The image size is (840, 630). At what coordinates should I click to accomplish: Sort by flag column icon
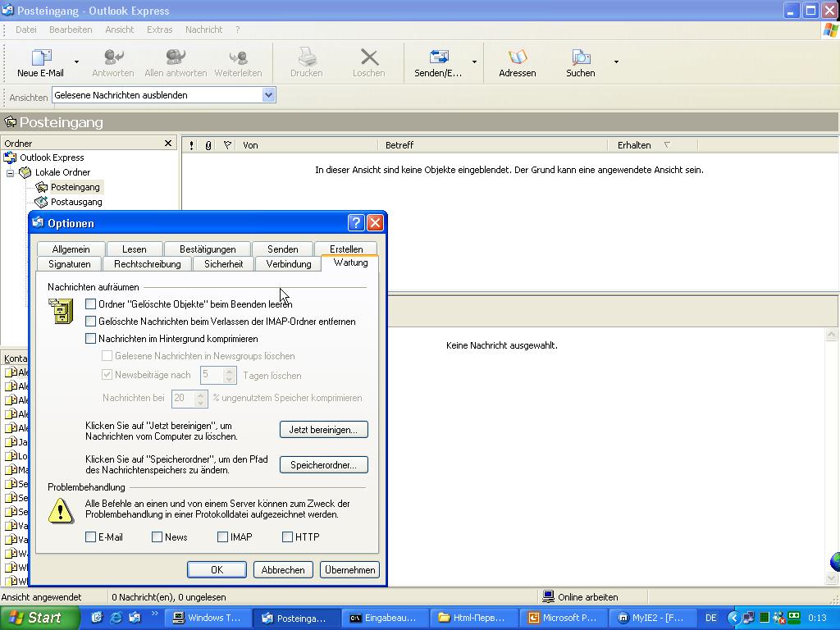pyautogui.click(x=228, y=145)
